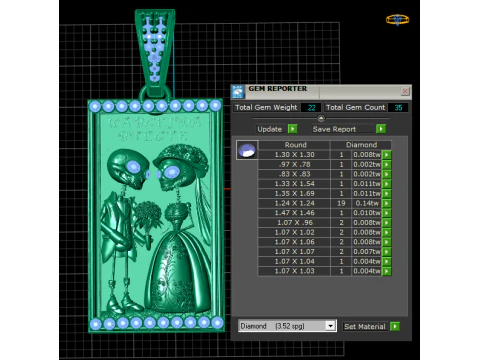
Task: Click the green arrow next to Save Report
Action: (x=381, y=129)
